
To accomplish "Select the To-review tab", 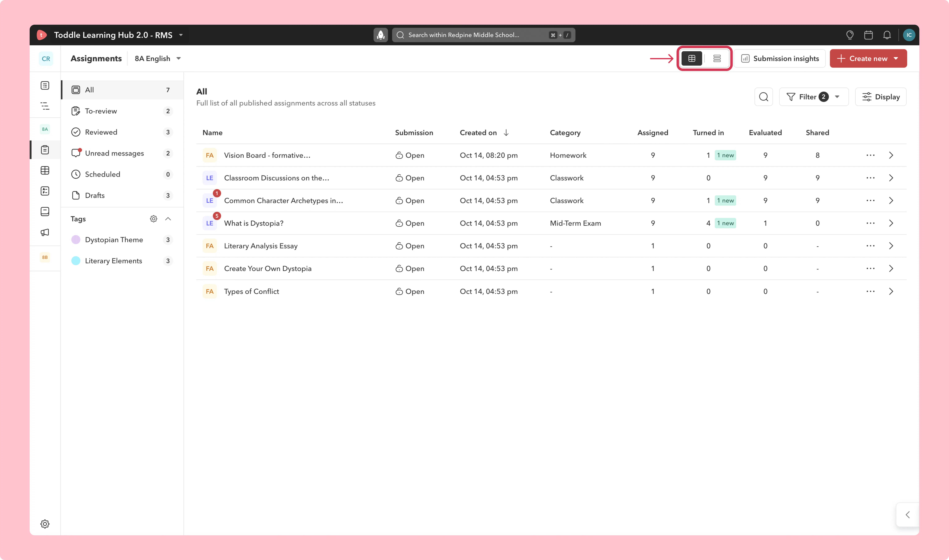I will tap(122, 111).
